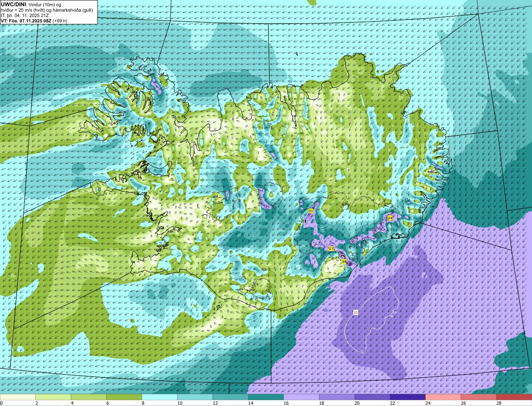Click the 26–28 m/s salmon legend swatch
The image size is (532, 406).
coord(479,397)
